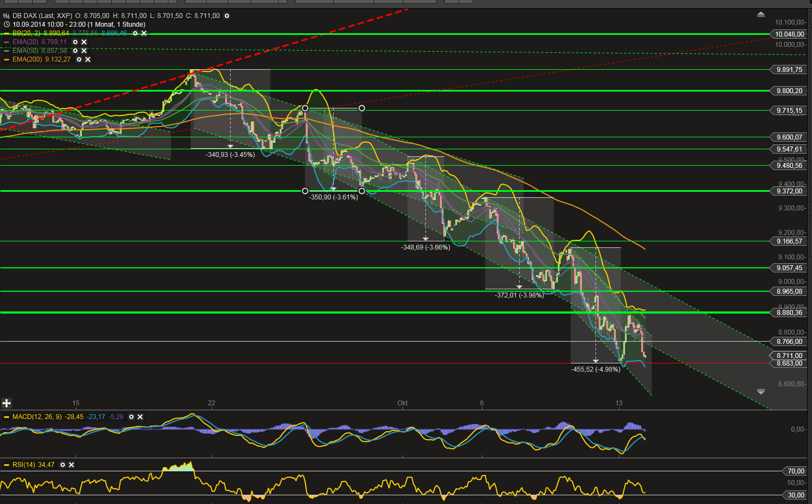This screenshot has width=812, height=504.
Task: Click the RSI 70,00 overbought level label
Action: (x=795, y=471)
